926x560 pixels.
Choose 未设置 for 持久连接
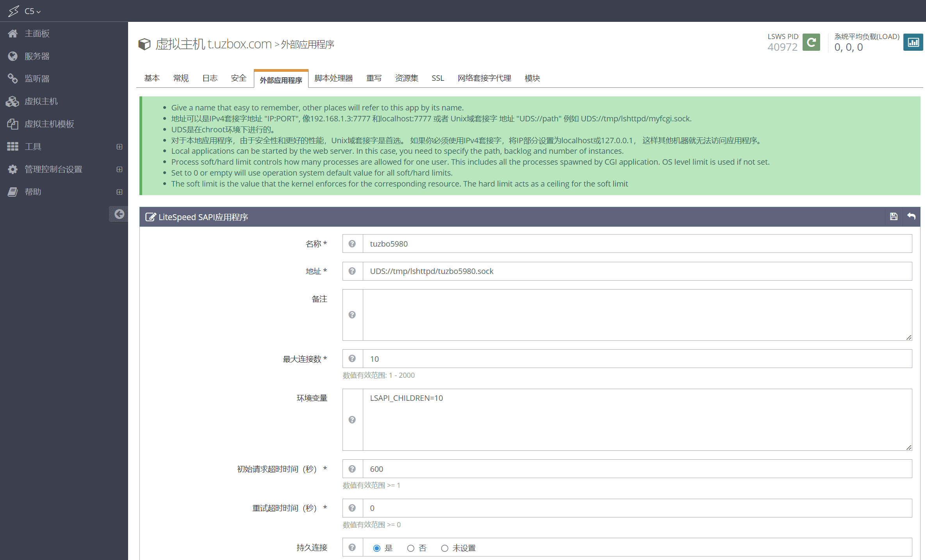[444, 548]
